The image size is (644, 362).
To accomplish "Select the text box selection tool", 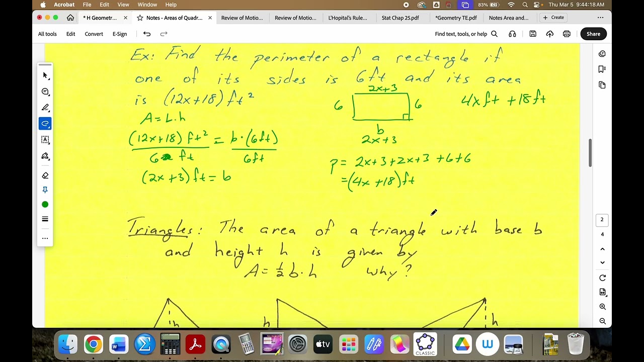I will point(45,140).
